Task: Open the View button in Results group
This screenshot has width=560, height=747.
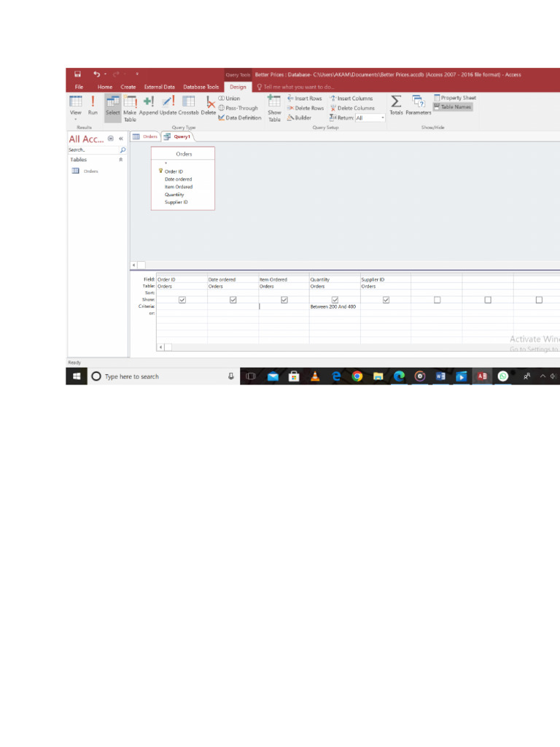Action: 76,108
